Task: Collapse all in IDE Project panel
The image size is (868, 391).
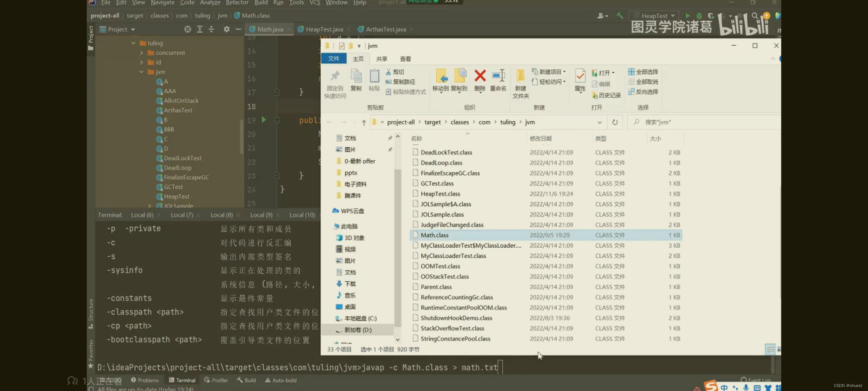Action: click(212, 29)
